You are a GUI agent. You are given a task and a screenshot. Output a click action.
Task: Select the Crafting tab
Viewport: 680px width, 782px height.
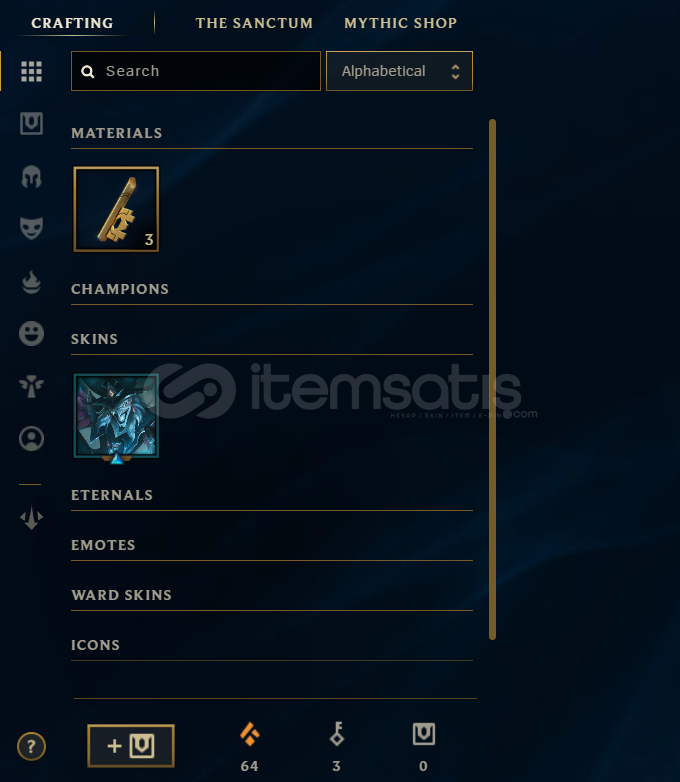tap(72, 23)
